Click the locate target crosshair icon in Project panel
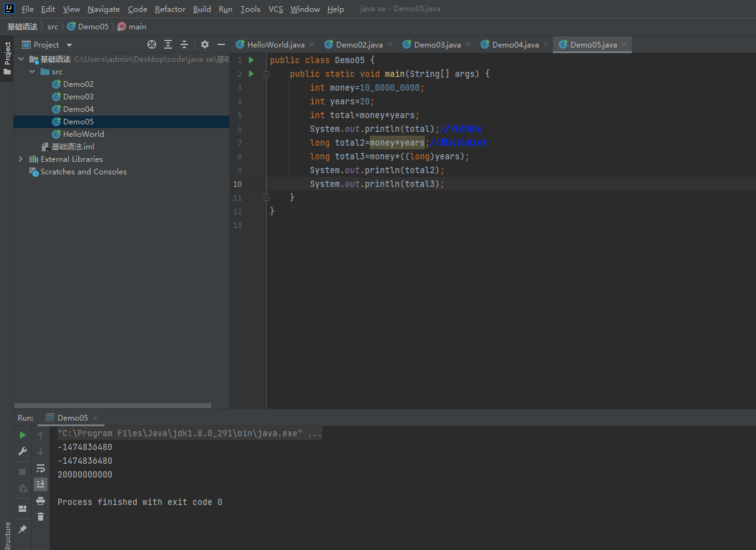Viewport: 756px width, 550px height. (151, 44)
